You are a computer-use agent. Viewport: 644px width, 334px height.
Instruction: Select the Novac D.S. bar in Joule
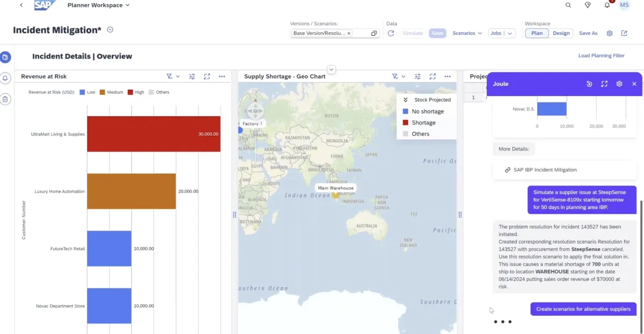click(552, 109)
